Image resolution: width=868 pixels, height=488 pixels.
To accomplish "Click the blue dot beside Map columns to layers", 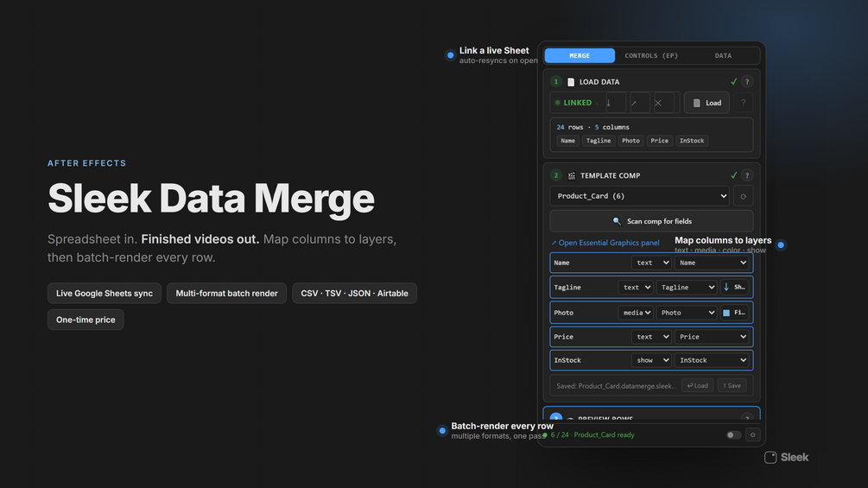I will point(781,244).
